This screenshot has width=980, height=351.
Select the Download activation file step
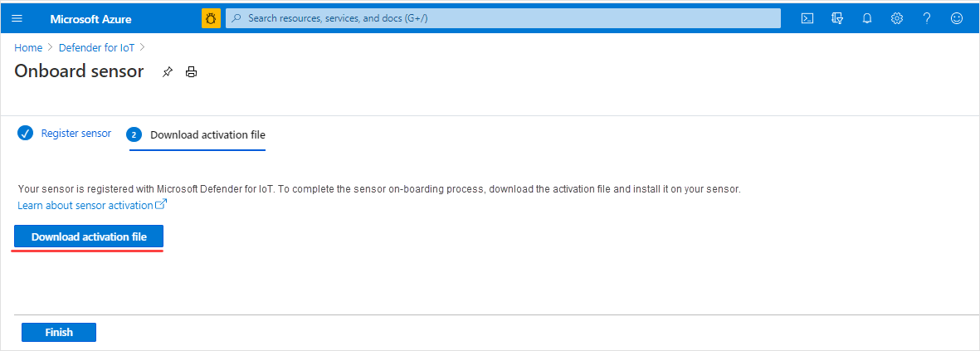[197, 135]
